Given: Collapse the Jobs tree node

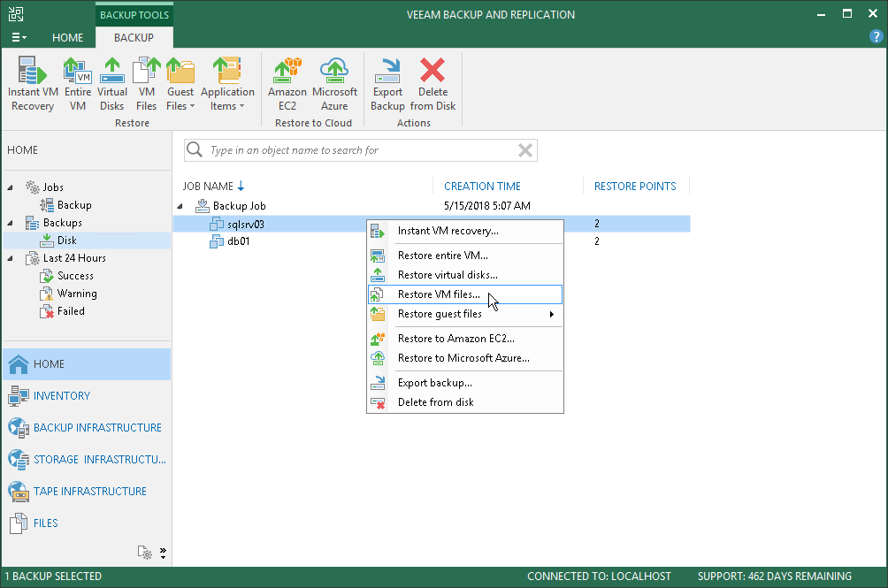Looking at the screenshot, I should click(11, 187).
